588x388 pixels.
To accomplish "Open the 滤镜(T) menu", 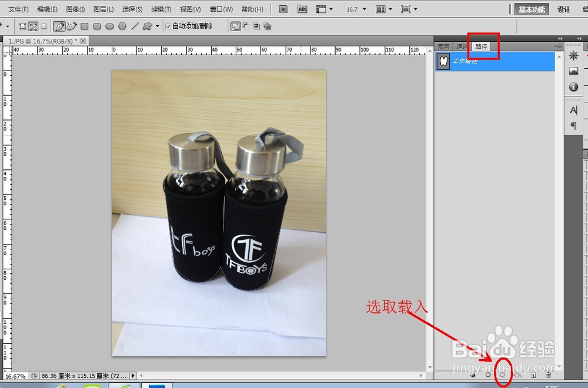I will (x=161, y=9).
